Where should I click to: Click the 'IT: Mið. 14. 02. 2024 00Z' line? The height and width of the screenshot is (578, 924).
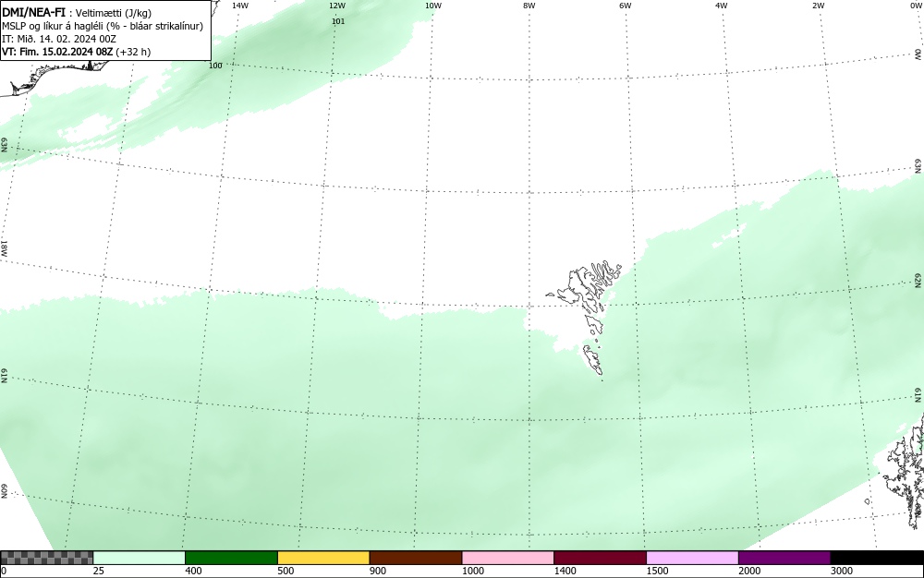(59, 39)
